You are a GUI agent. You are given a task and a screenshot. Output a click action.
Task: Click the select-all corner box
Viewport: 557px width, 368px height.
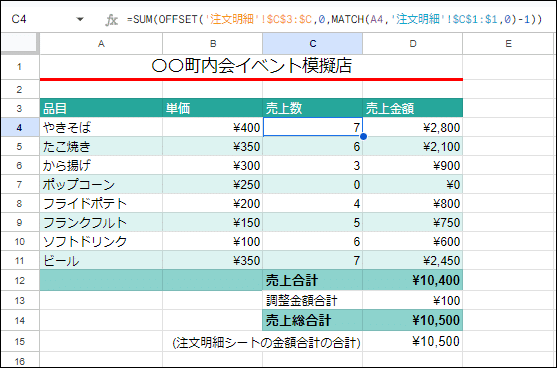pyautogui.click(x=20, y=43)
